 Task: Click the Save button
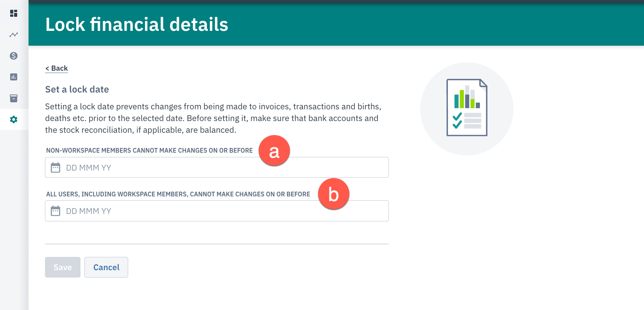coord(63,267)
